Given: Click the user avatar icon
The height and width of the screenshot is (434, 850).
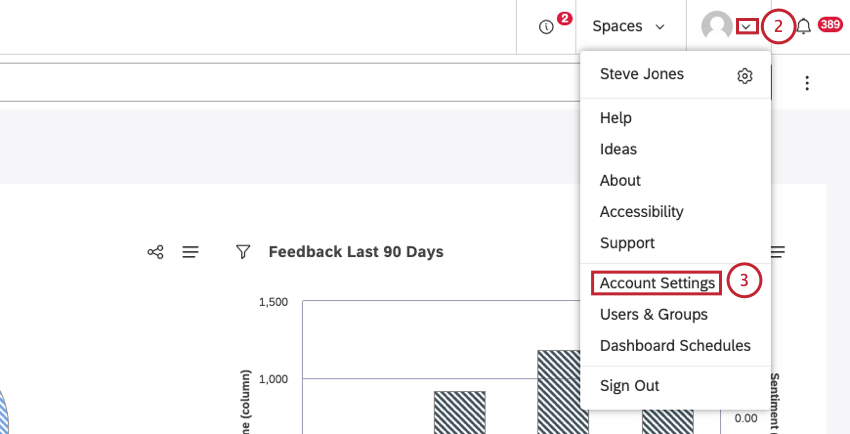Looking at the screenshot, I should [x=716, y=27].
